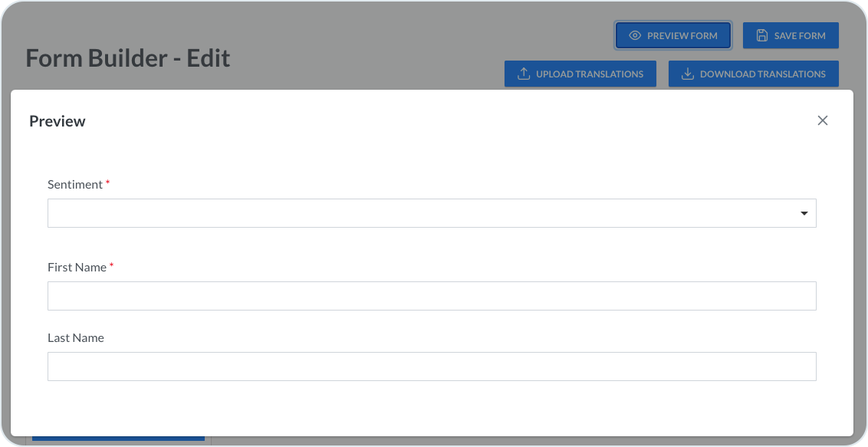Click the blue button below the dialog

pos(118,439)
